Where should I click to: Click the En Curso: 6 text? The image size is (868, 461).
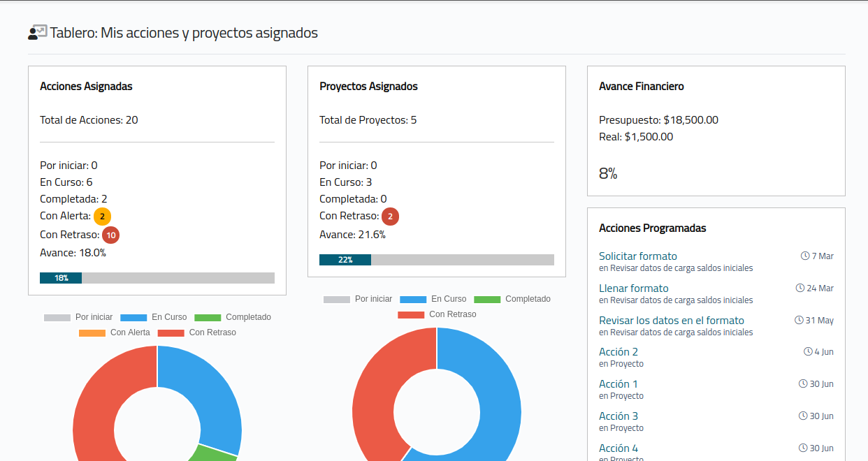66,182
